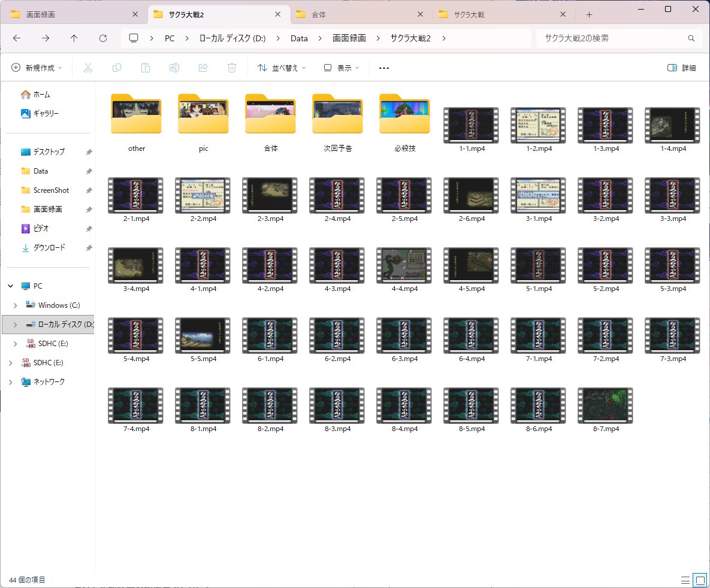Screen dimensions: 710x588
Task: Select the 8-7.mp4 video file
Action: tap(606, 410)
